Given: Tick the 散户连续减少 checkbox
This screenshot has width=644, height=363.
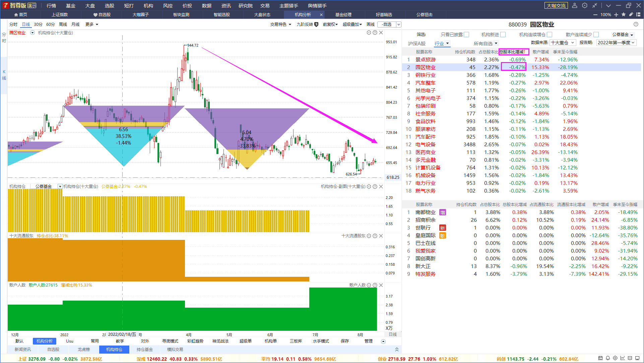Looking at the screenshot, I should click(x=596, y=35).
